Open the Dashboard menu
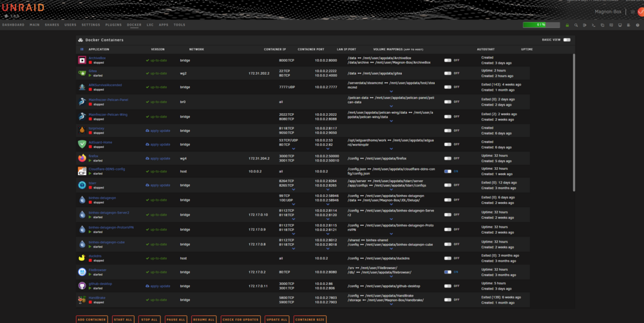The height and width of the screenshot is (323, 644). click(x=13, y=25)
